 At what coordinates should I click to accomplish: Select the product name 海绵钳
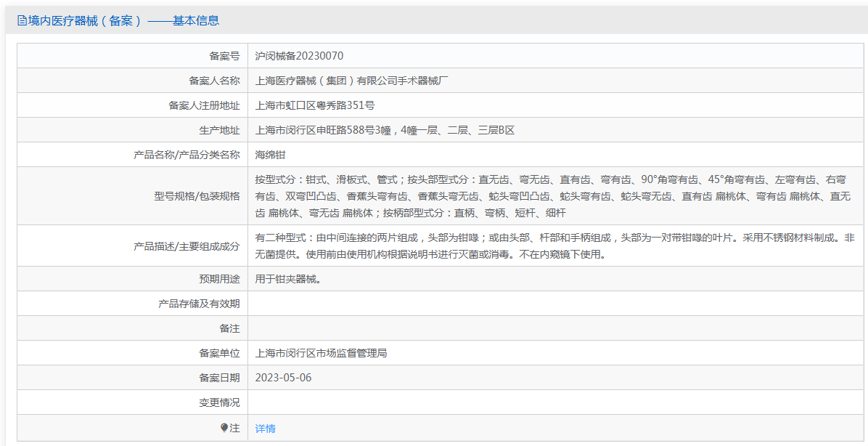click(x=270, y=155)
